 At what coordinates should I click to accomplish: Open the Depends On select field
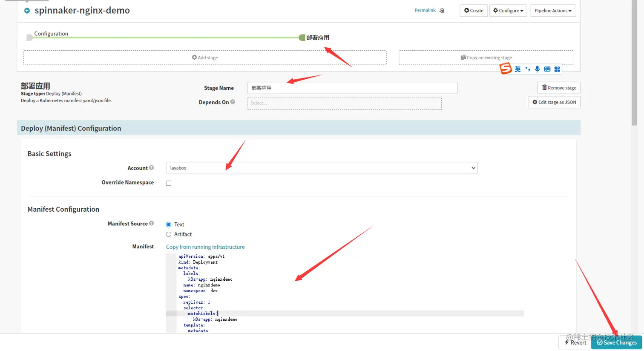(x=345, y=104)
